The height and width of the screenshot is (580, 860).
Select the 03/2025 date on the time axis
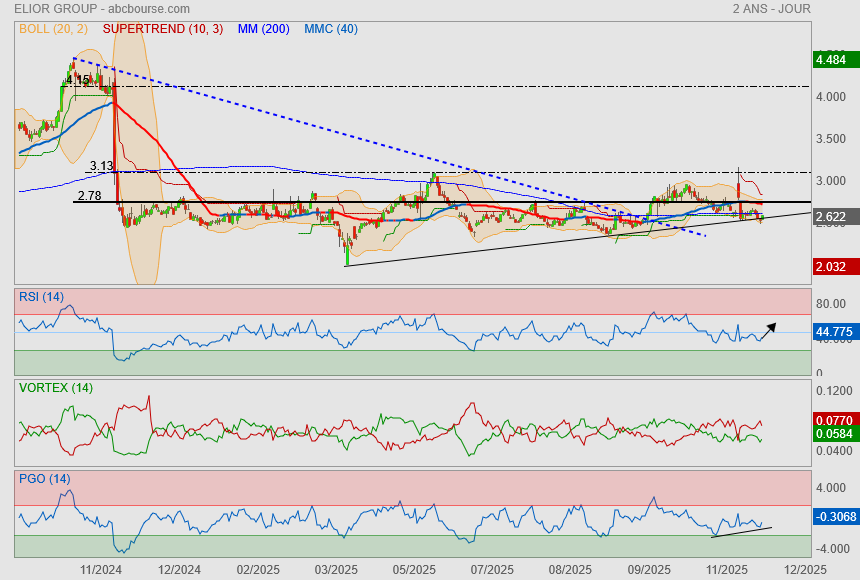(336, 568)
